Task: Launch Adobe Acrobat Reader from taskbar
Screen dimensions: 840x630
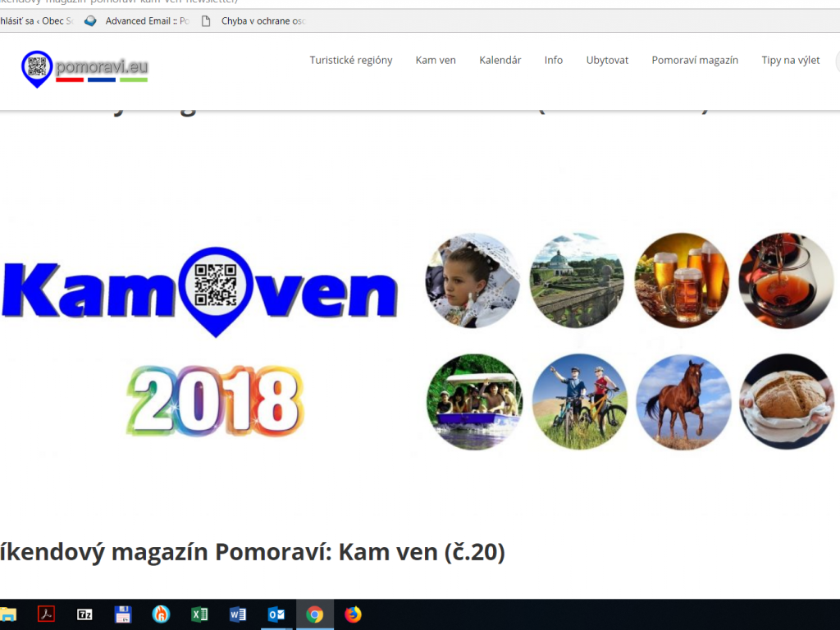Action: [46, 614]
